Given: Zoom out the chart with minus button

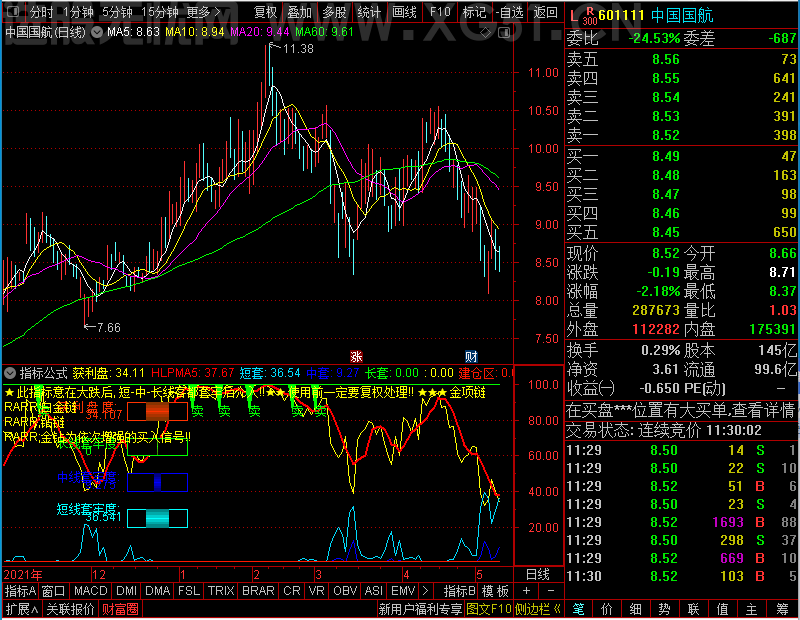Looking at the screenshot, I should coord(551,591).
